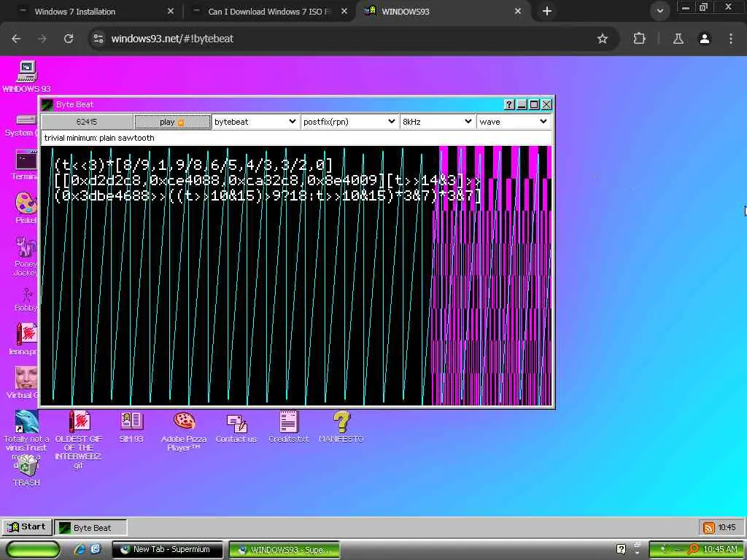The image size is (747, 560).
Task: Select WINDOWS93 - Supermium taskbar window
Action: point(285,549)
